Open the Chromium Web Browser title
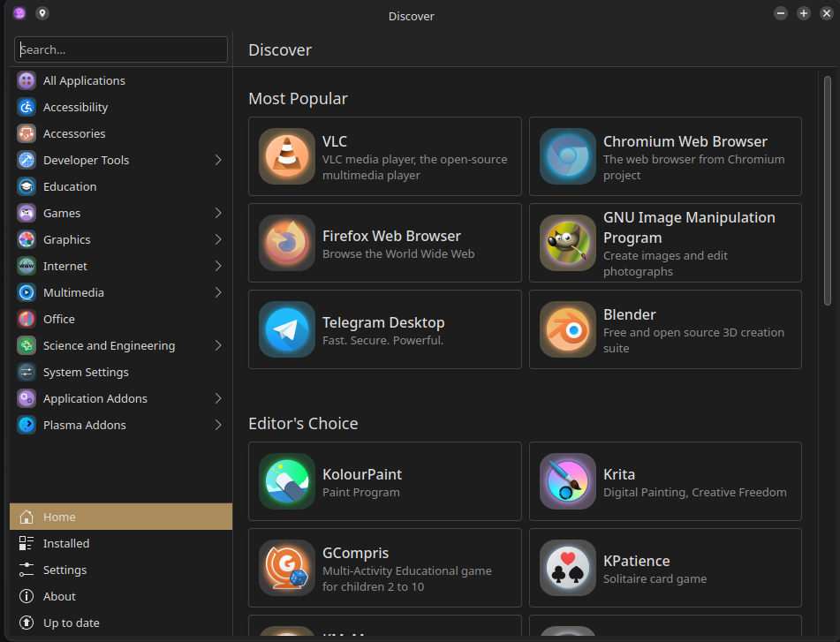The height and width of the screenshot is (642, 840). [685, 141]
